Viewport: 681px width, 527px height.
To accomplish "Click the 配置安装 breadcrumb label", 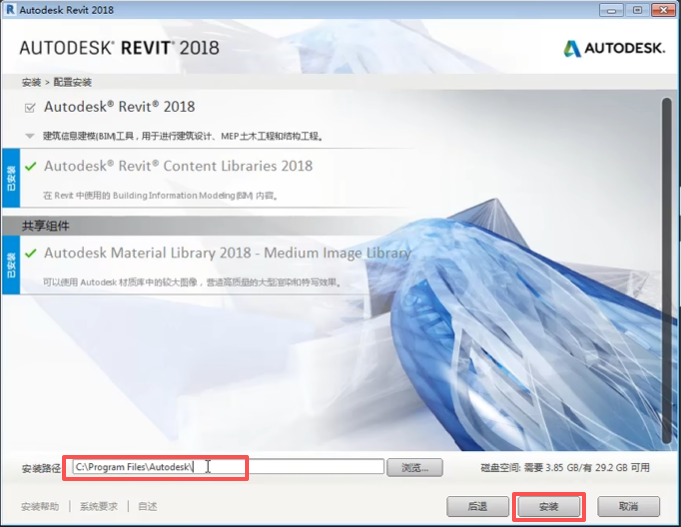I will click(71, 82).
